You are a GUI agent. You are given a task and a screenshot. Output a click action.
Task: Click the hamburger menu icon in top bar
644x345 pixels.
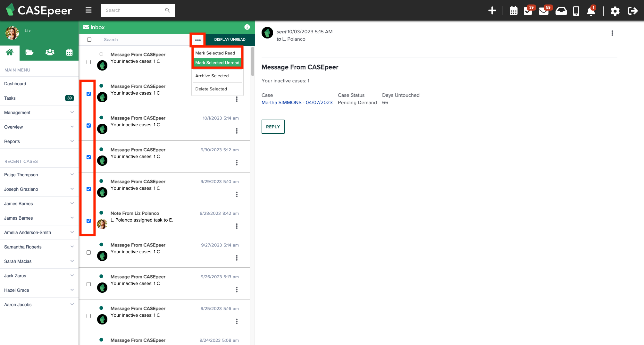tap(88, 10)
